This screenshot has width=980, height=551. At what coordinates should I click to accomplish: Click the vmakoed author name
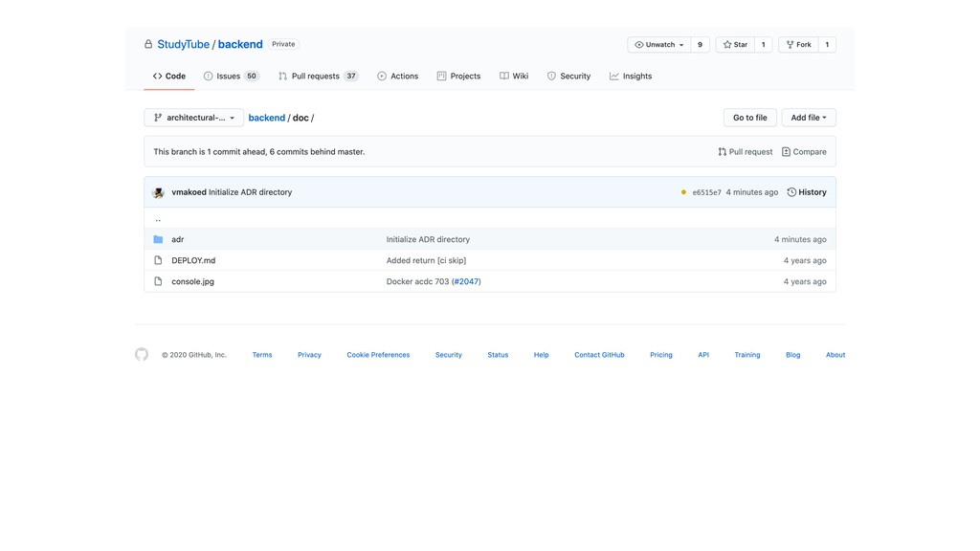tap(189, 192)
